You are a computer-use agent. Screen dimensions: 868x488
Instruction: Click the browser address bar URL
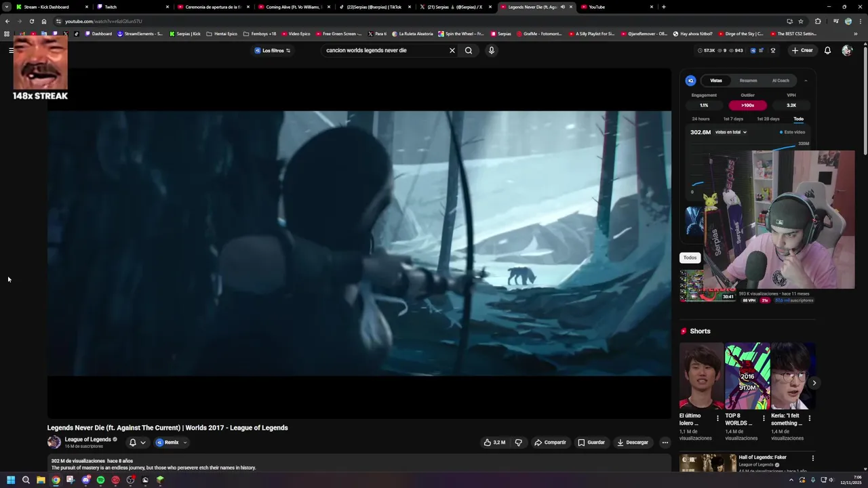(103, 21)
